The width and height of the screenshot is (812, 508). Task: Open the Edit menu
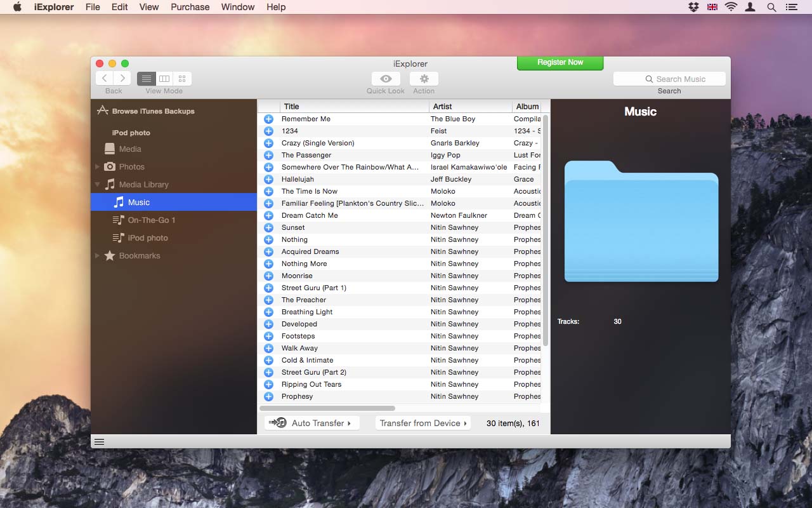[x=119, y=7]
